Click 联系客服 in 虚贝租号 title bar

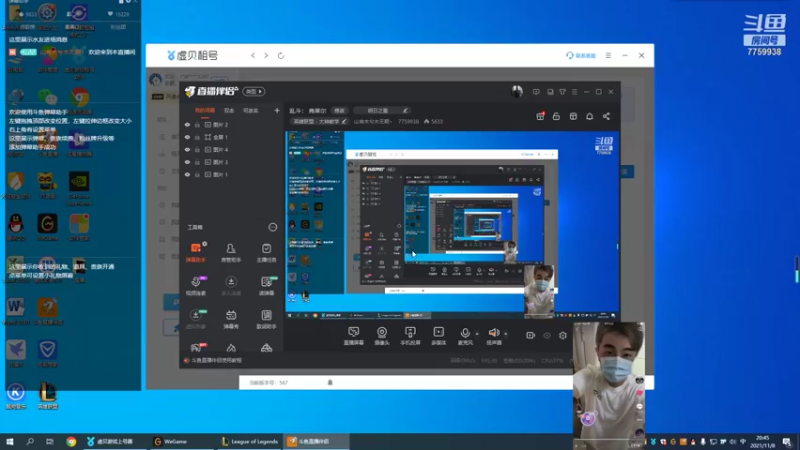point(581,55)
